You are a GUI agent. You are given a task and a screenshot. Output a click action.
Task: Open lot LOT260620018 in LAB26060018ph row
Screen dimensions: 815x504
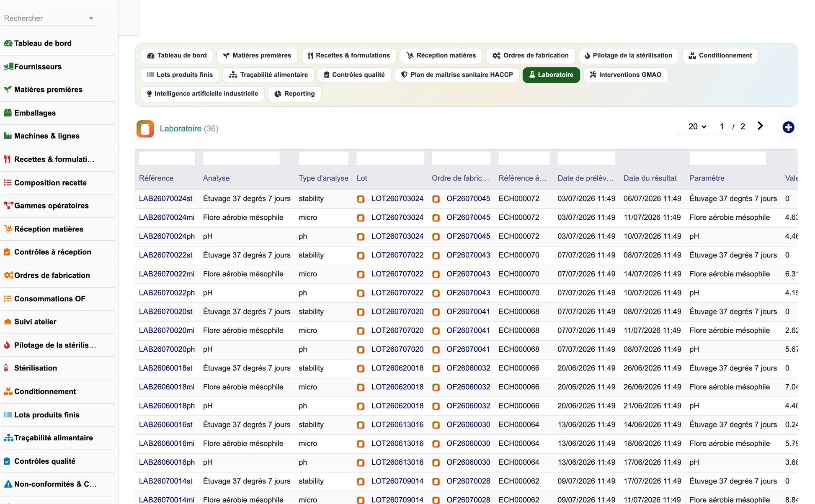[x=397, y=406]
